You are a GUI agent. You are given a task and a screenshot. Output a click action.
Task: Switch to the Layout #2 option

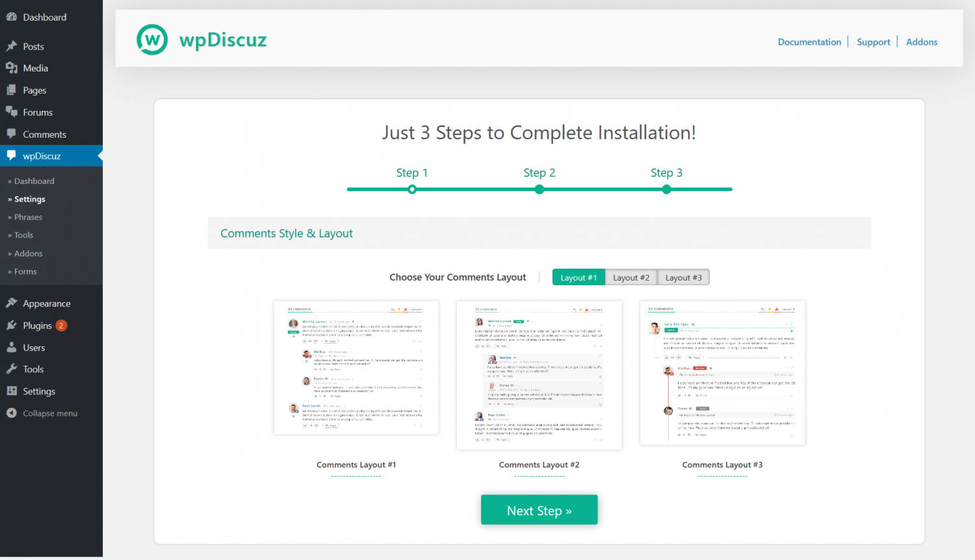point(630,277)
